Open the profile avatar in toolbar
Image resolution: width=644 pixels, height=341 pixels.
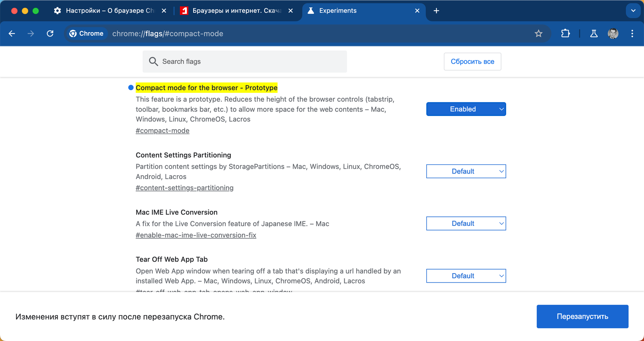(x=613, y=33)
